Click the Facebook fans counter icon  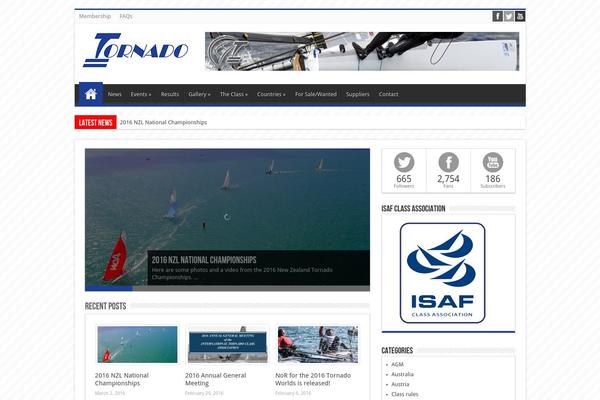tap(448, 162)
